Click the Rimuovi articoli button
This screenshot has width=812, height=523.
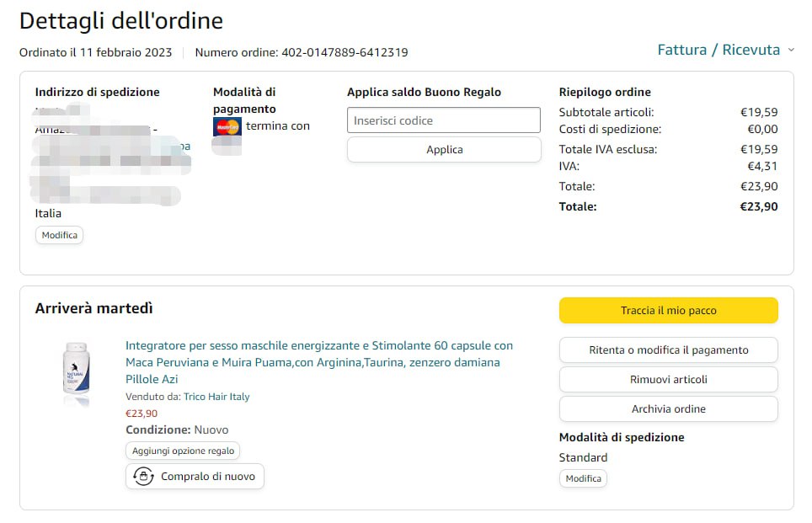[x=668, y=379]
